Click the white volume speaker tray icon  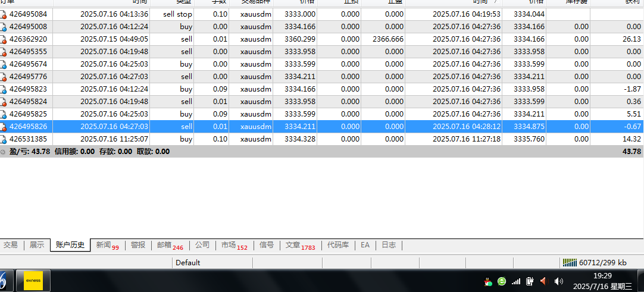coord(558,281)
